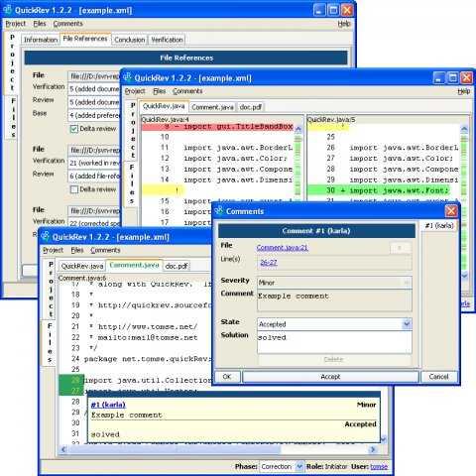Click the Solution text field containing solved
476x476 pixels.
[x=334, y=342]
